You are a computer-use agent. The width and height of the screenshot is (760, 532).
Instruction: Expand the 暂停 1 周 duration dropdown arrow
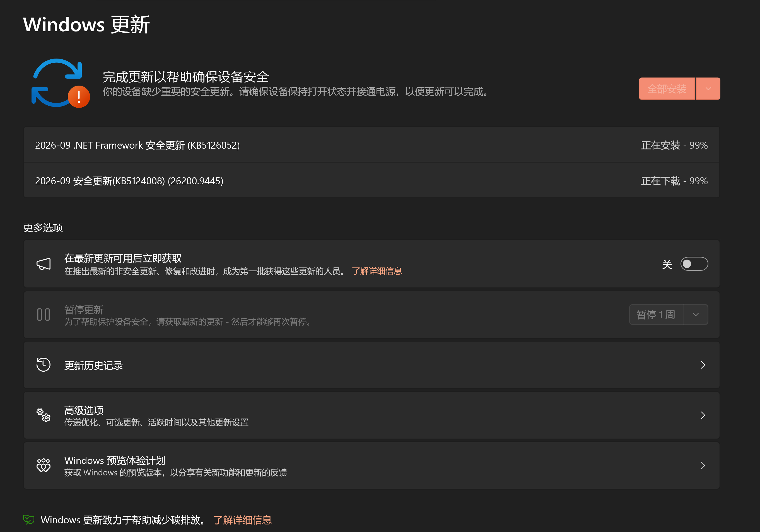(x=696, y=314)
